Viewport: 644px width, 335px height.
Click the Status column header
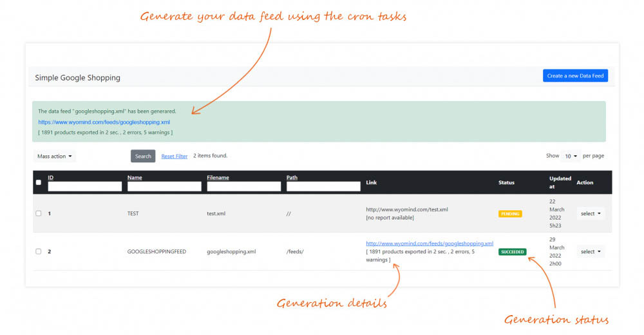pos(506,182)
